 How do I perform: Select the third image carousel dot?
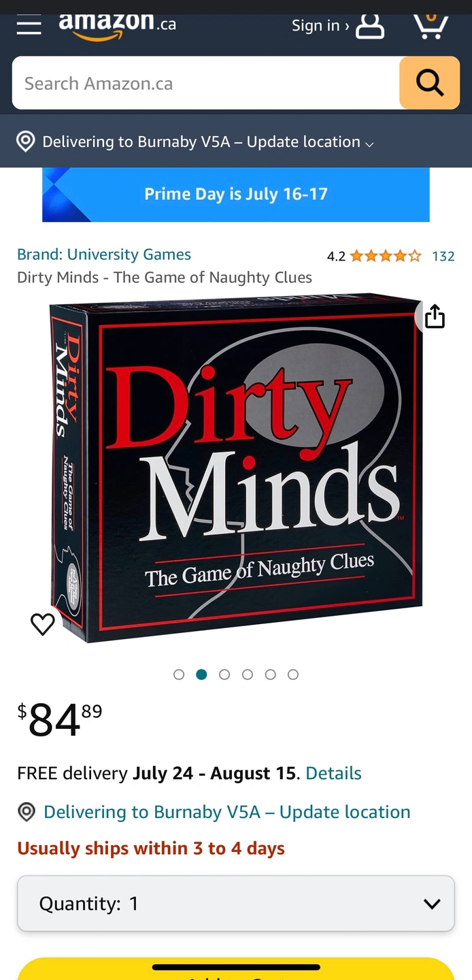[224, 674]
